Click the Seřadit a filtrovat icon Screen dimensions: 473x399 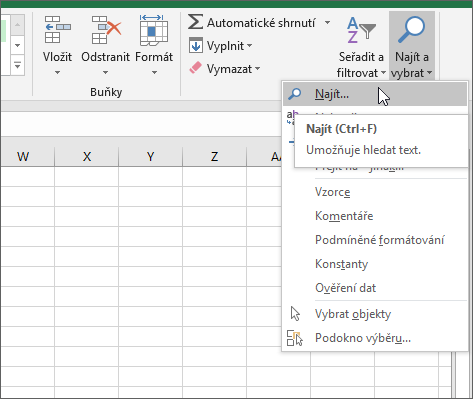click(361, 30)
